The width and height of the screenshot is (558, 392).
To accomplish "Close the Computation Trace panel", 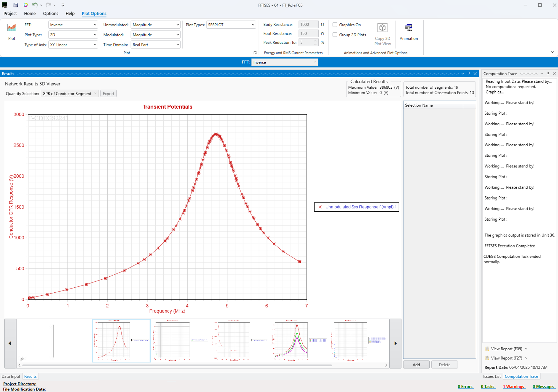I will [x=554, y=74].
